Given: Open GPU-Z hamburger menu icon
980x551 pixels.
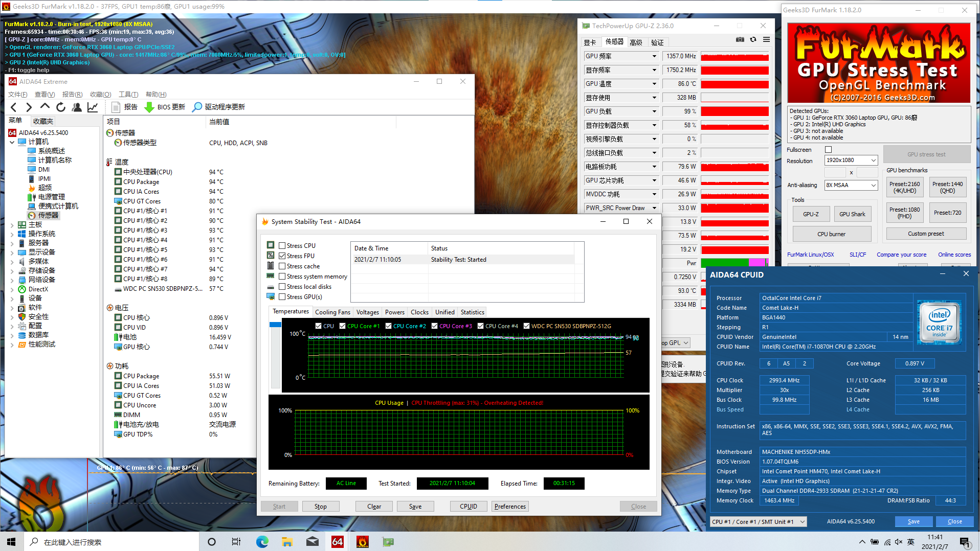Looking at the screenshot, I should (766, 39).
